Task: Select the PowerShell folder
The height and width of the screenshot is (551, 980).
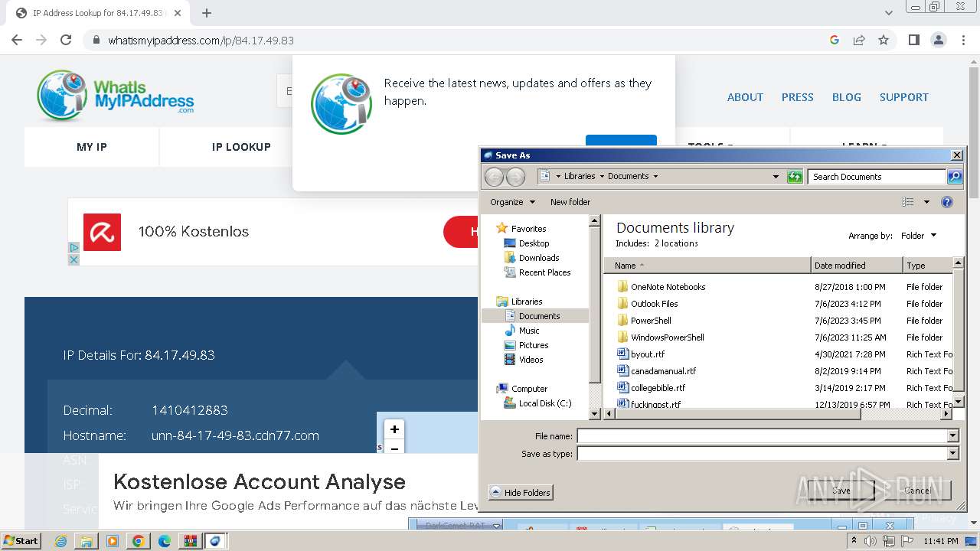Action: (x=651, y=321)
